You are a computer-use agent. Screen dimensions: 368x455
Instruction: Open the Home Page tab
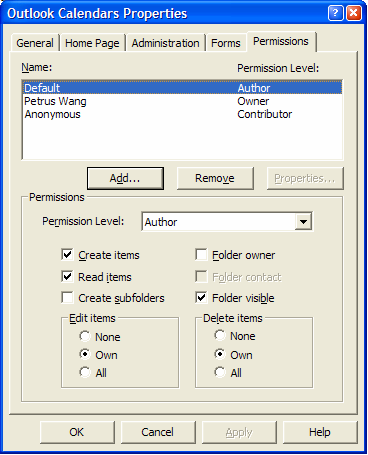pos(92,43)
